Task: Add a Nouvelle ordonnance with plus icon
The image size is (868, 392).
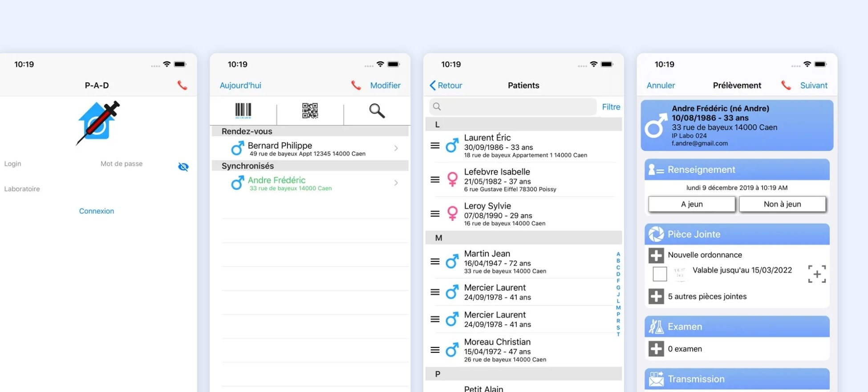Action: pyautogui.click(x=656, y=255)
